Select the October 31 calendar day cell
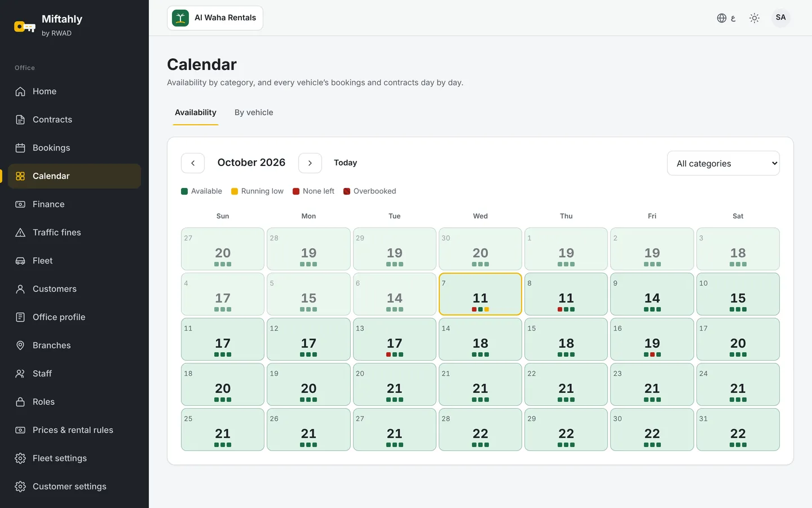Screen dimensions: 812x508 pos(738,430)
